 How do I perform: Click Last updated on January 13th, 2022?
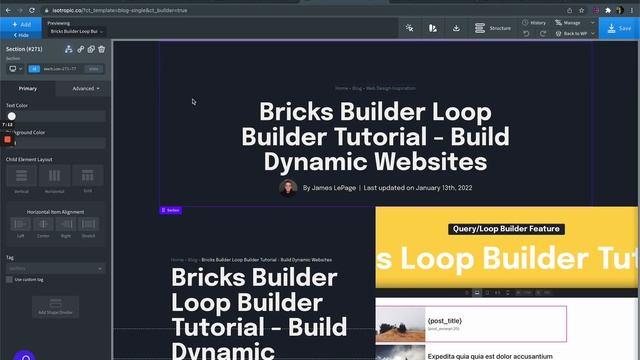(x=418, y=188)
